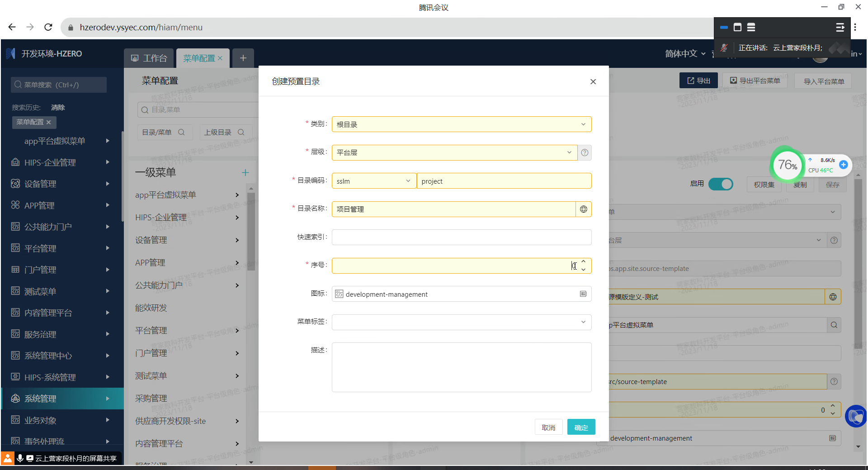
Task: Click the 导入平台菜单 button
Action: [x=824, y=81]
